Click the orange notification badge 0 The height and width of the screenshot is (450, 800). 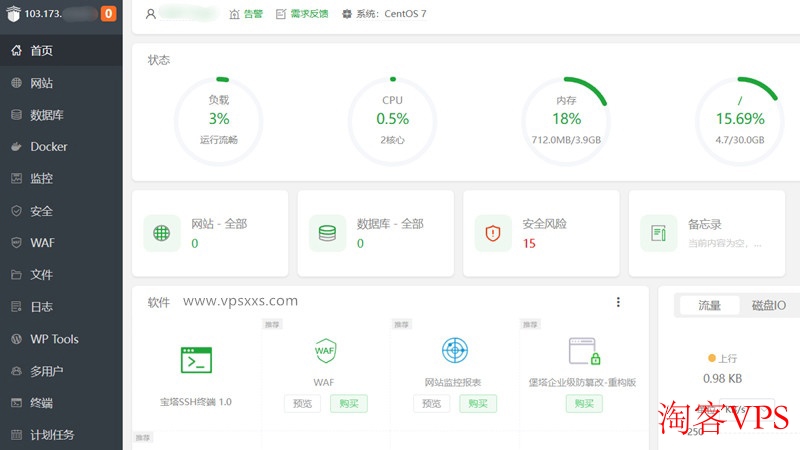tap(108, 14)
